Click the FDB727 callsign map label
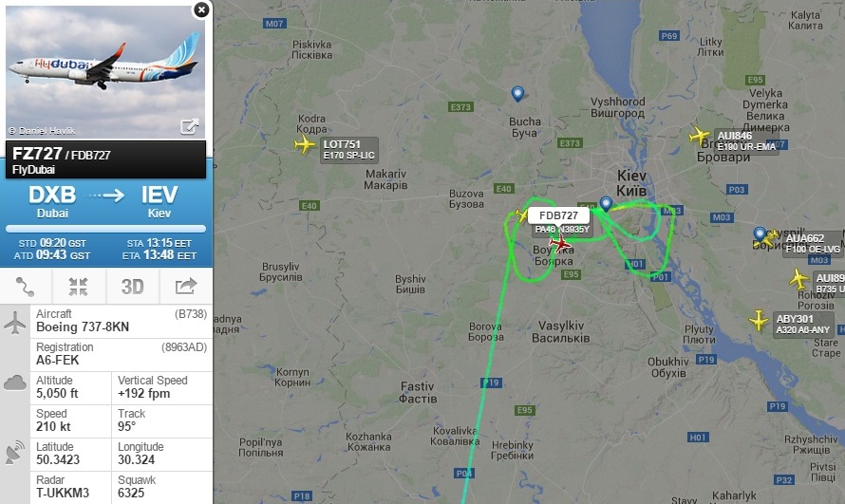Image resolution: width=845 pixels, height=504 pixels. 559,215
